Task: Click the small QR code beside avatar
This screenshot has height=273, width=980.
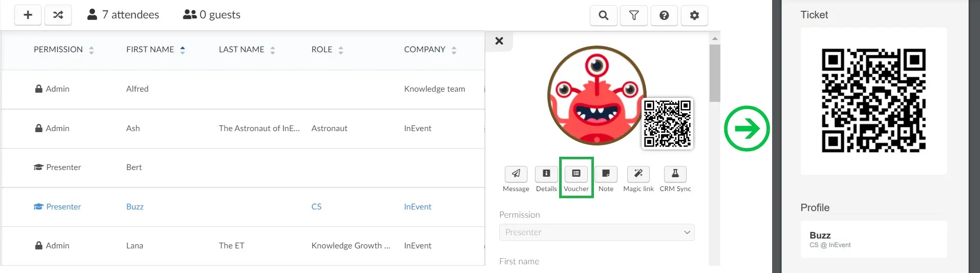Action: [667, 123]
